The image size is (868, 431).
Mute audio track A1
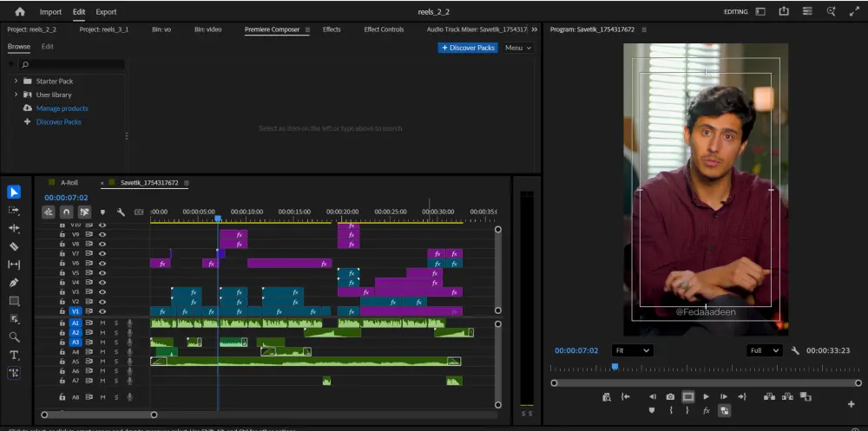[x=102, y=323]
